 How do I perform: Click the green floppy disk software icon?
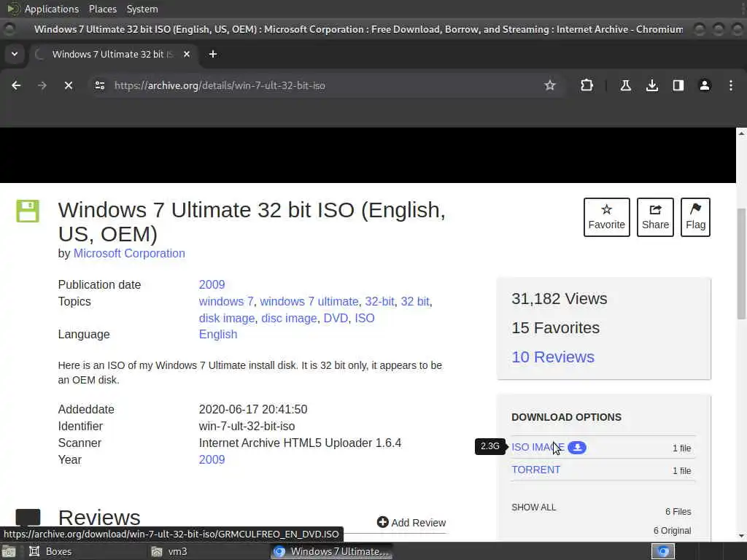click(28, 211)
